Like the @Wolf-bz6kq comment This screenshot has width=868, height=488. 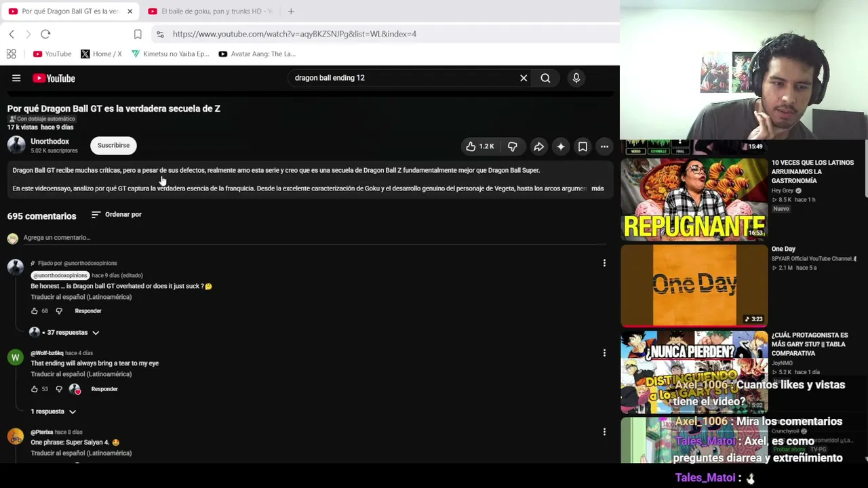tap(35, 389)
